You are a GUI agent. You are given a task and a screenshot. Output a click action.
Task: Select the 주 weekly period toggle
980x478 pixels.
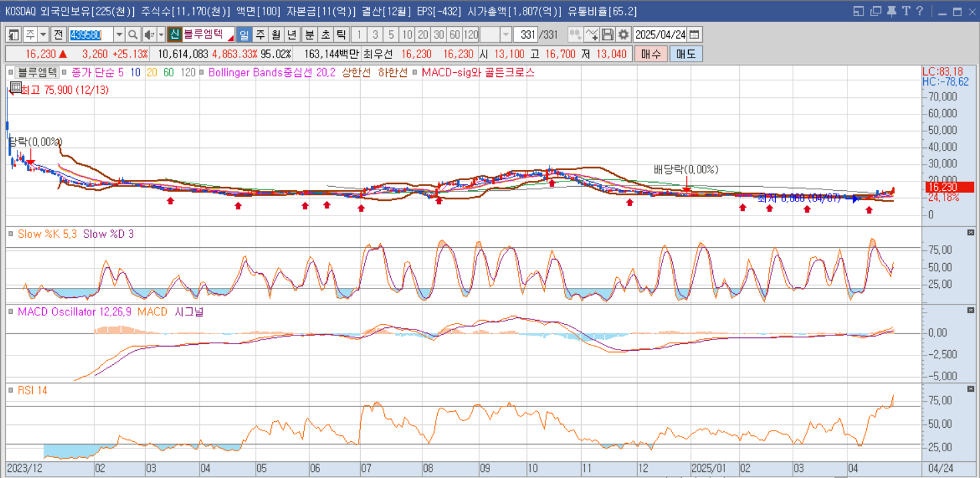(x=260, y=35)
